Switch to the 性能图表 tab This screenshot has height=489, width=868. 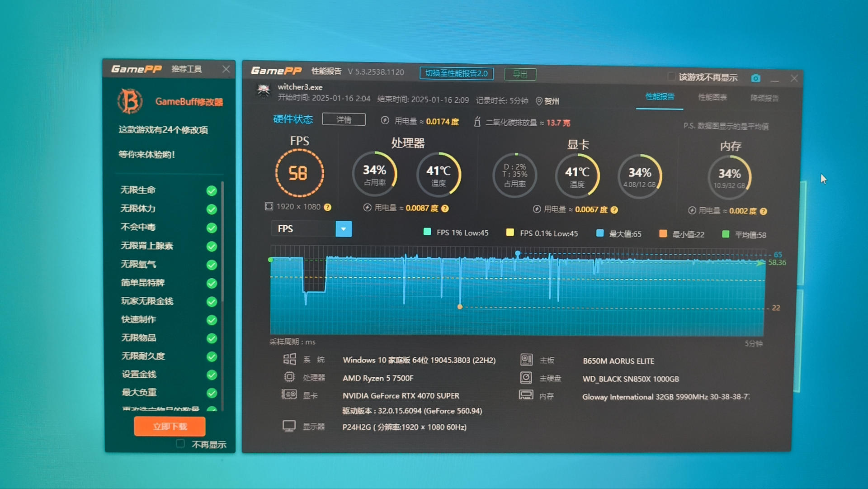click(x=712, y=97)
